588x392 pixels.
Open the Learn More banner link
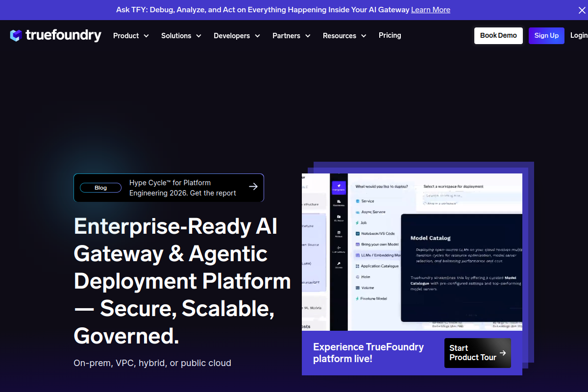pos(431,10)
